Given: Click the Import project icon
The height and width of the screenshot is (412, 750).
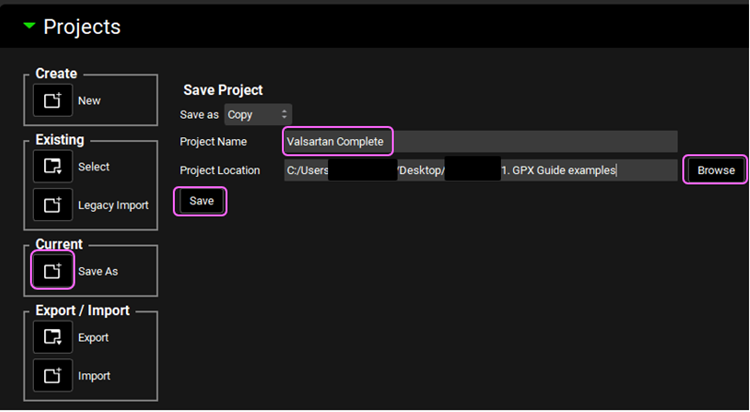Looking at the screenshot, I should 53,376.
